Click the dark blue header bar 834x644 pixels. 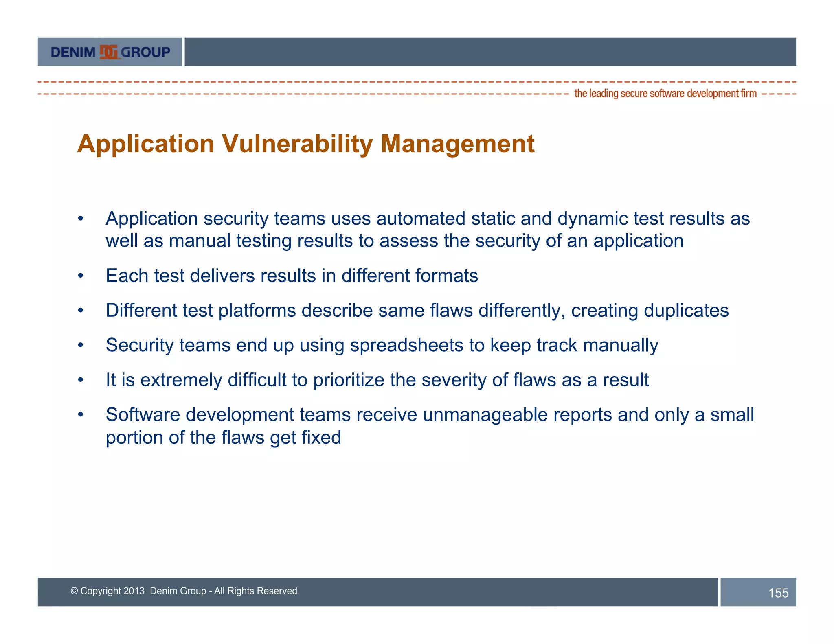tap(490, 52)
